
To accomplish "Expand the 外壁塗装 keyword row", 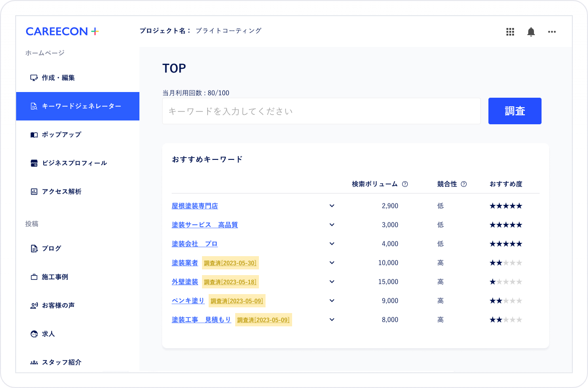I will [331, 281].
